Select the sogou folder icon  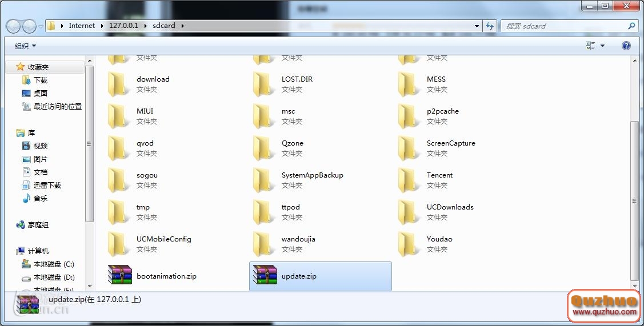tap(118, 180)
